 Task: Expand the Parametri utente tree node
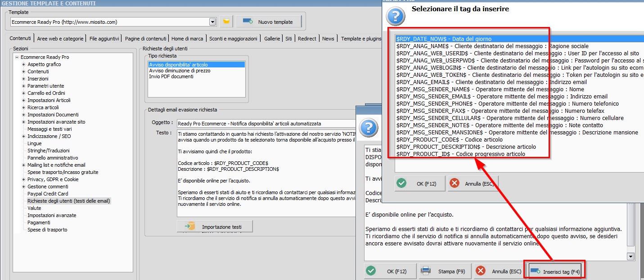pyautogui.click(x=23, y=86)
